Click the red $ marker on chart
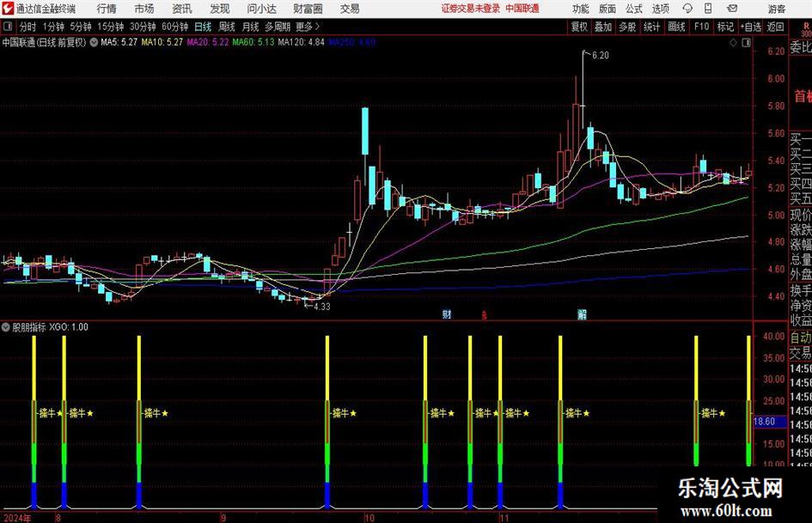Screen dimensions: 812x523 [x=485, y=315]
